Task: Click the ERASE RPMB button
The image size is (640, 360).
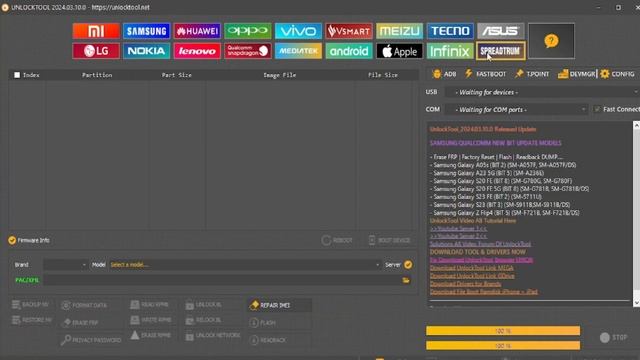Action: click(151, 336)
